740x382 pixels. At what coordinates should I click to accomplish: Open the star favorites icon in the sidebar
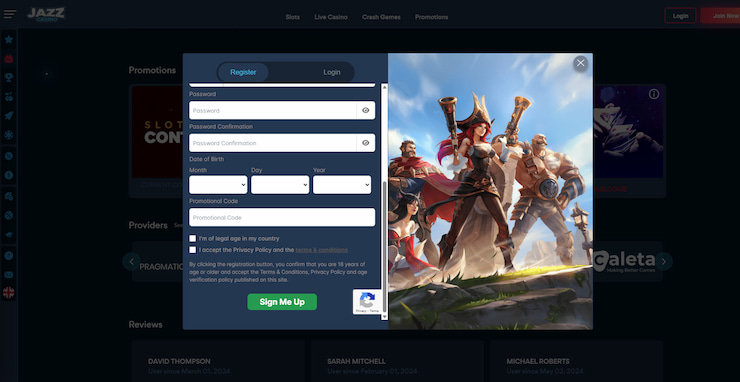point(8,40)
